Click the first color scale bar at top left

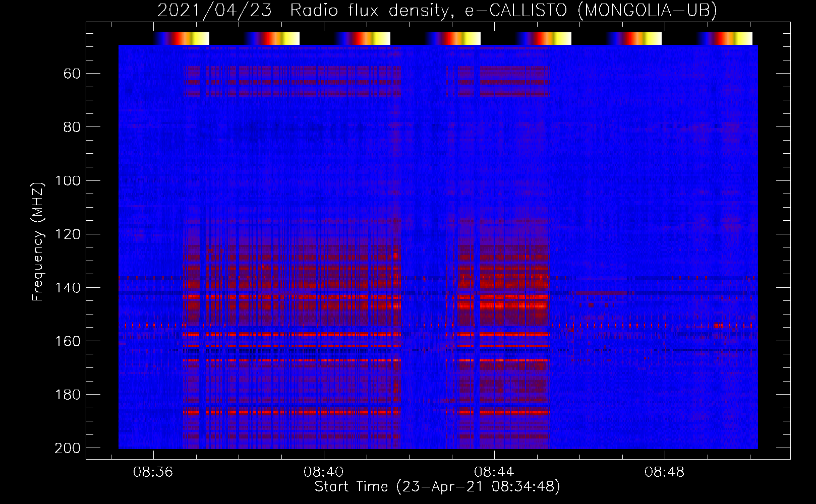(x=182, y=38)
